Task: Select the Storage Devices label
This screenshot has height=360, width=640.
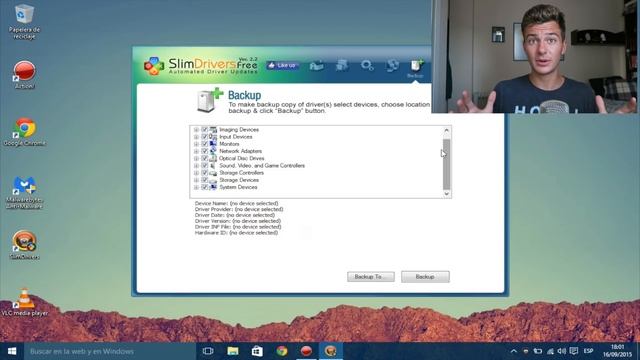Action: click(x=239, y=180)
